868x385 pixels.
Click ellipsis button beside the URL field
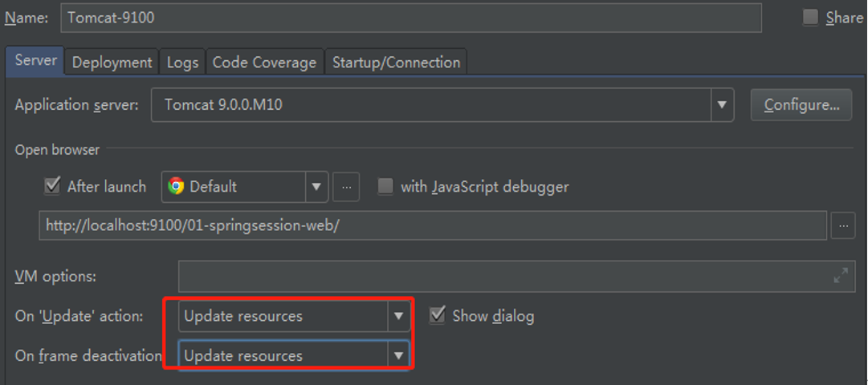[x=843, y=225]
